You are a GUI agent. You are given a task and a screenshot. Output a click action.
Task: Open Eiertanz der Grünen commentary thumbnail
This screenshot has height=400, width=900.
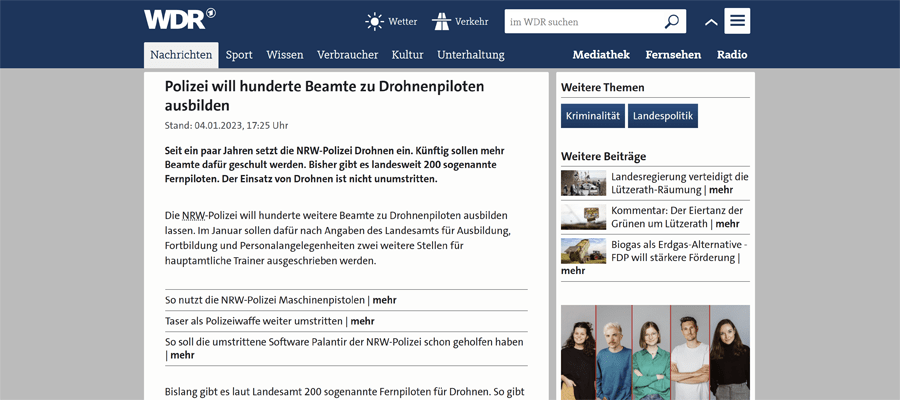[x=583, y=217]
